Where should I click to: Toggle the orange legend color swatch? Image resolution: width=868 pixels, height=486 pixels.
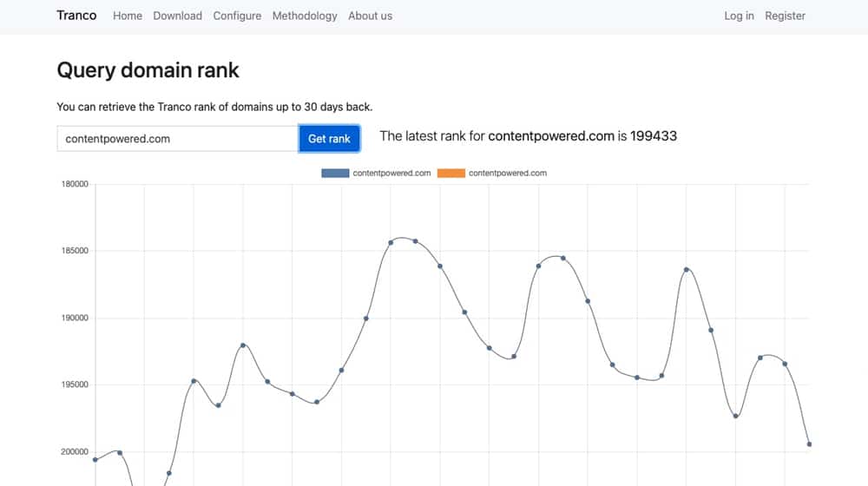click(x=450, y=174)
